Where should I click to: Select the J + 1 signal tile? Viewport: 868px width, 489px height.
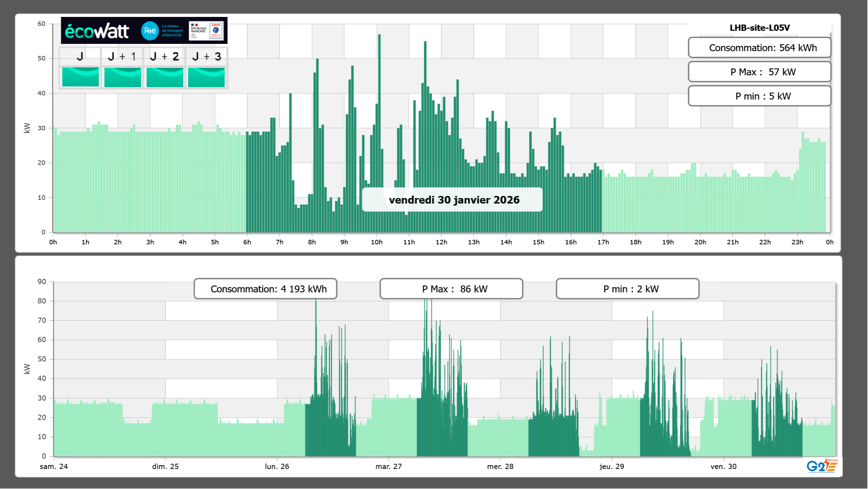122,77
